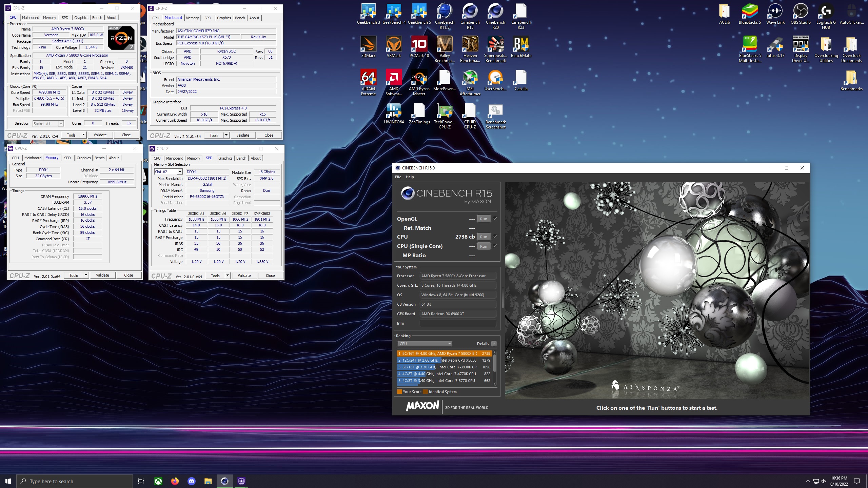
Task: Open Cinebench Help menu
Action: (x=410, y=177)
